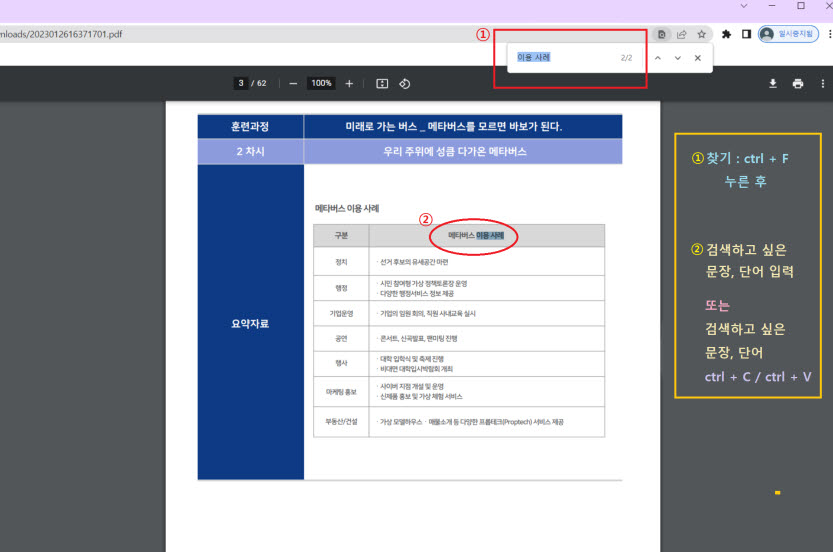Click the page number input box
Screen dimensions: 833x552
click(x=241, y=84)
